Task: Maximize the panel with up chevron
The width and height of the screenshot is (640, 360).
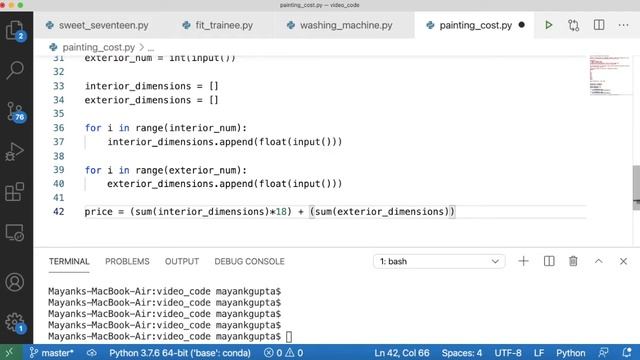Action: coord(598,261)
